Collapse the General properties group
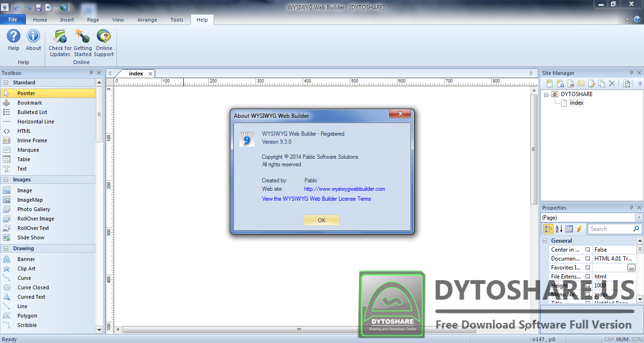Image resolution: width=644 pixels, height=343 pixels. pos(545,241)
